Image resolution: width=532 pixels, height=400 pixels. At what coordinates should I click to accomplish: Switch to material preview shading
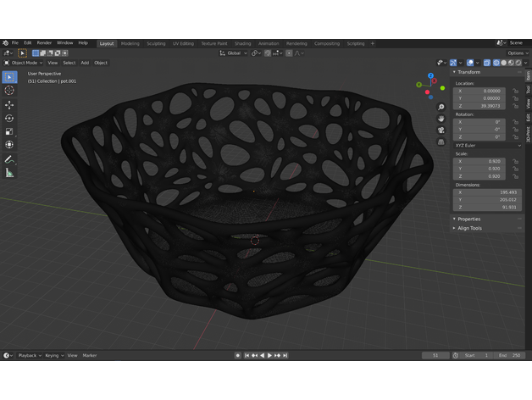(511, 63)
